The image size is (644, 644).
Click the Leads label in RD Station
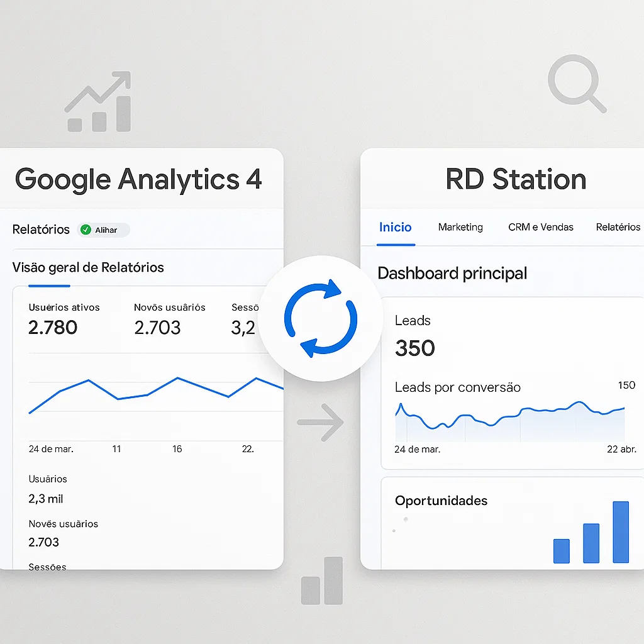pos(413,320)
